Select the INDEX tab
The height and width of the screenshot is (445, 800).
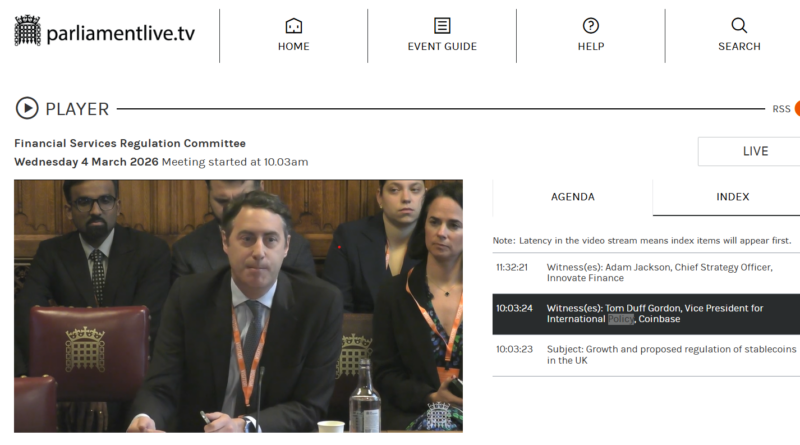732,197
